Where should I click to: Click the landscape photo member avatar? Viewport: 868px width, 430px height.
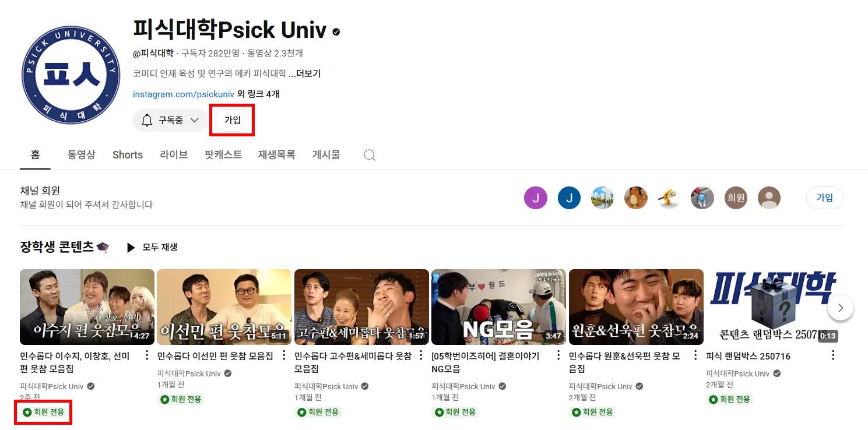602,198
